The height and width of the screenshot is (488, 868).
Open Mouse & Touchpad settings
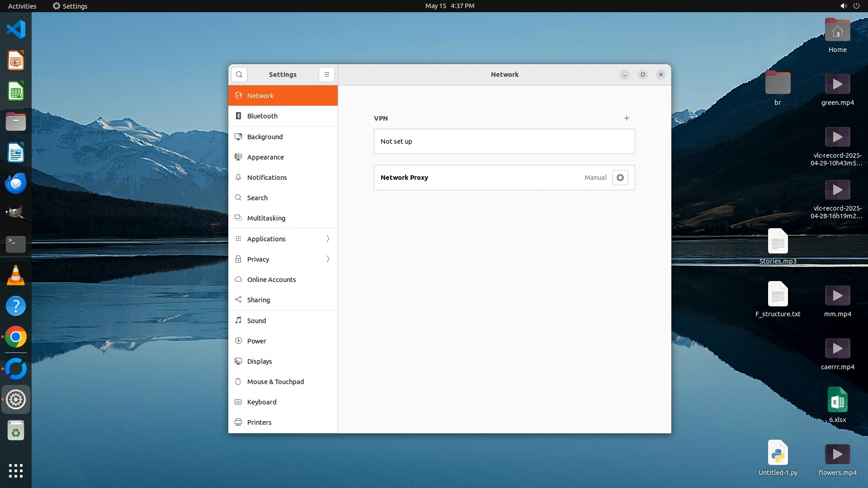275,382
